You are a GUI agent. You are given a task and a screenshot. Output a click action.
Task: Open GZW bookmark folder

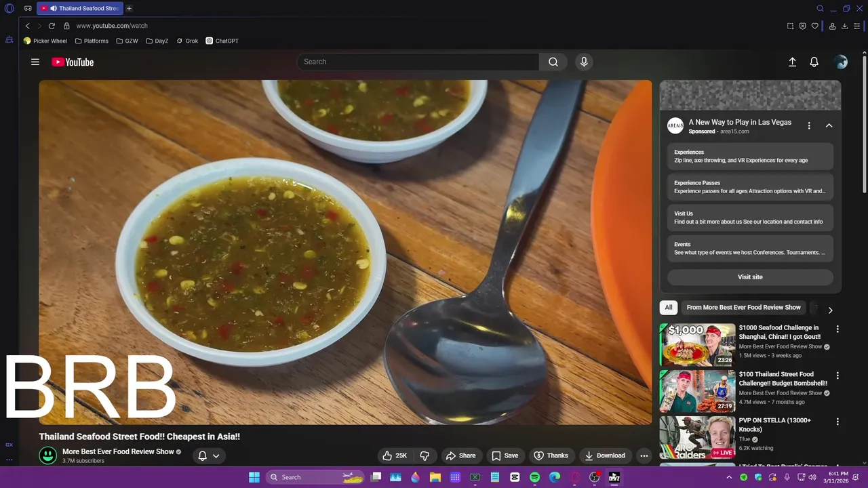click(x=127, y=41)
